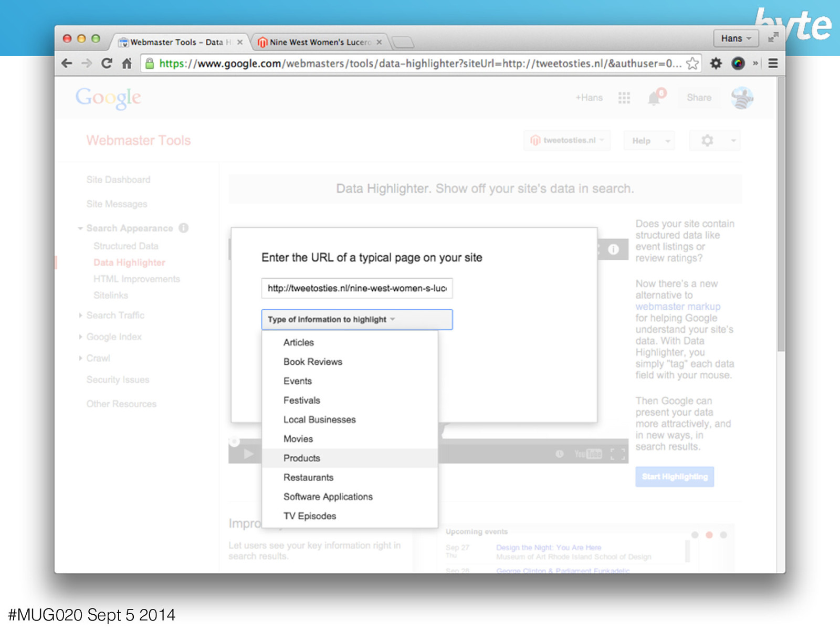Toggle fullscreen with the arrows icon
840x630 pixels.
pyautogui.click(x=773, y=38)
